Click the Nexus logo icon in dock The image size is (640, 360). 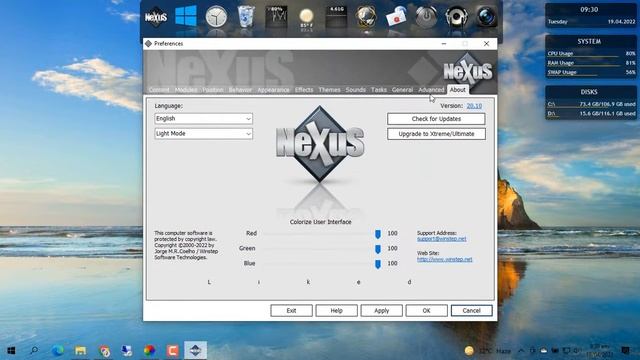point(156,17)
